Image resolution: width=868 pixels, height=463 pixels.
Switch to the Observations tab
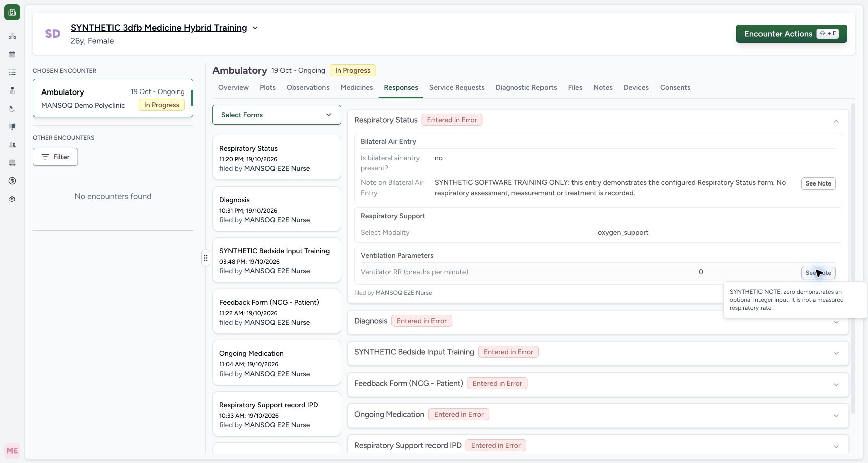pos(308,87)
